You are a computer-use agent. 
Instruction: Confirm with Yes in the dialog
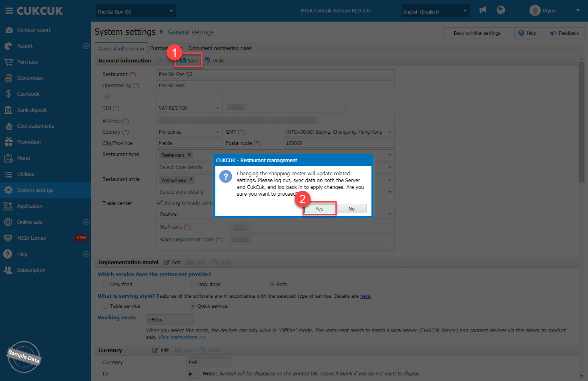[x=319, y=209]
